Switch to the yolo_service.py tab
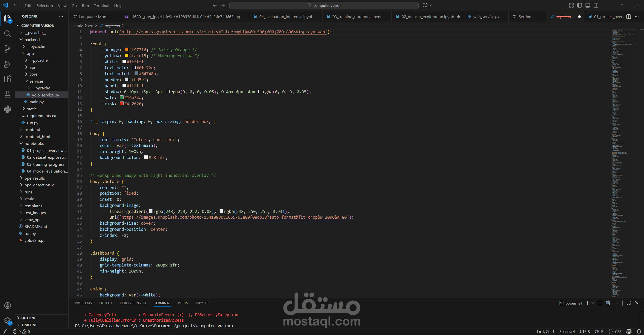The image size is (644, 335). pos(486,17)
